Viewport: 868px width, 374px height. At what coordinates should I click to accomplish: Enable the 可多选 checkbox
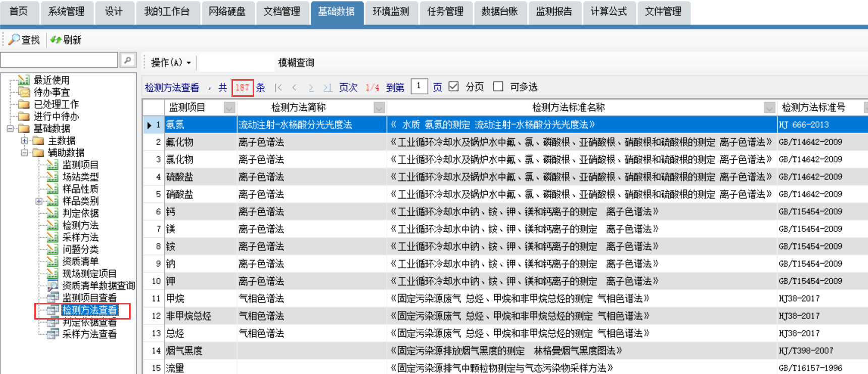tap(498, 87)
